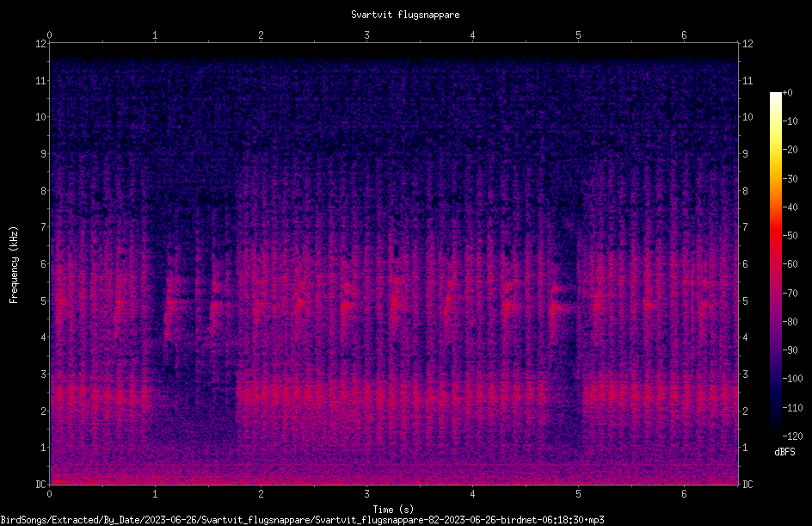The height and width of the screenshot is (526, 812).
Task: Select the '-30' colorbar label
Action: (x=790, y=179)
